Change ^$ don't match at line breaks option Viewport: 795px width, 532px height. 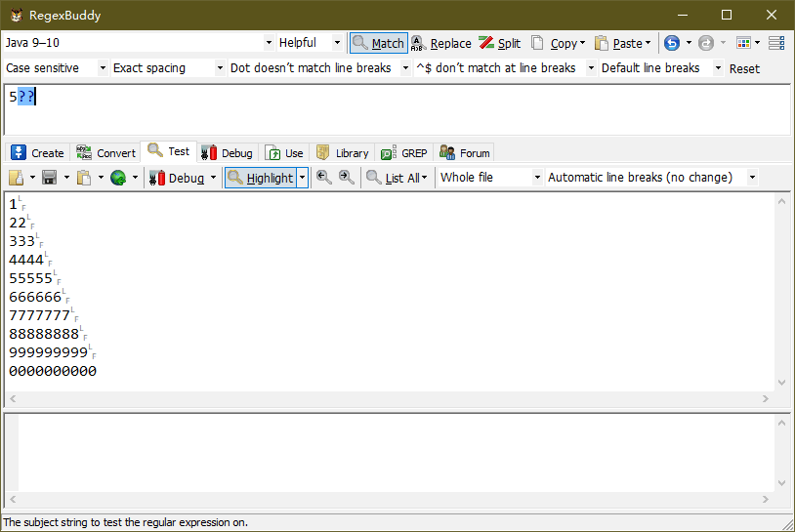click(x=505, y=68)
